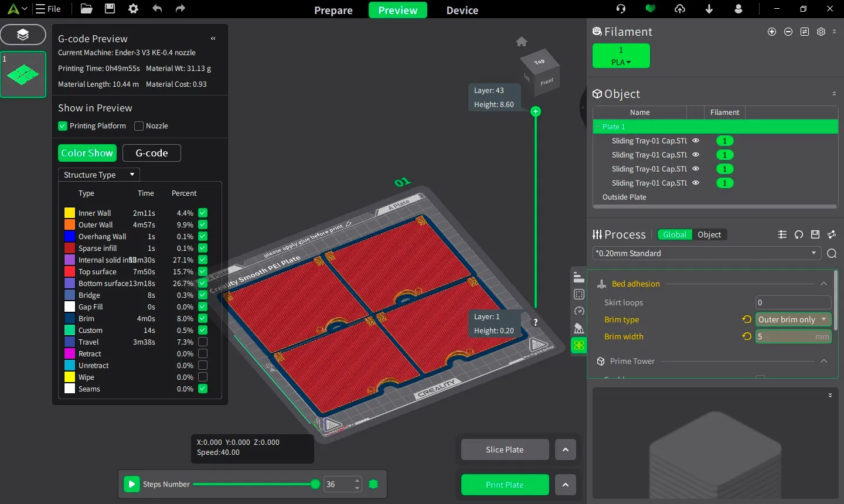Click the add filament plus icon
Viewport: 844px width, 504px height.
click(772, 32)
